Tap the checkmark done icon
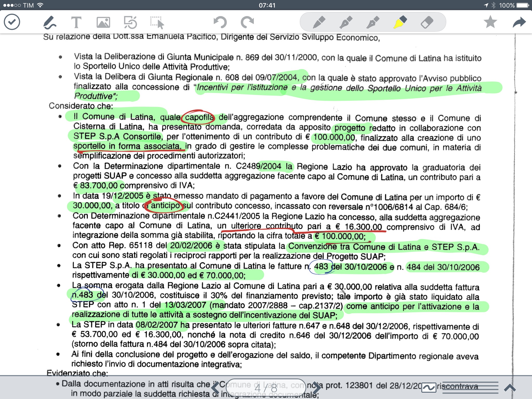The width and height of the screenshot is (532, 399). [x=12, y=22]
